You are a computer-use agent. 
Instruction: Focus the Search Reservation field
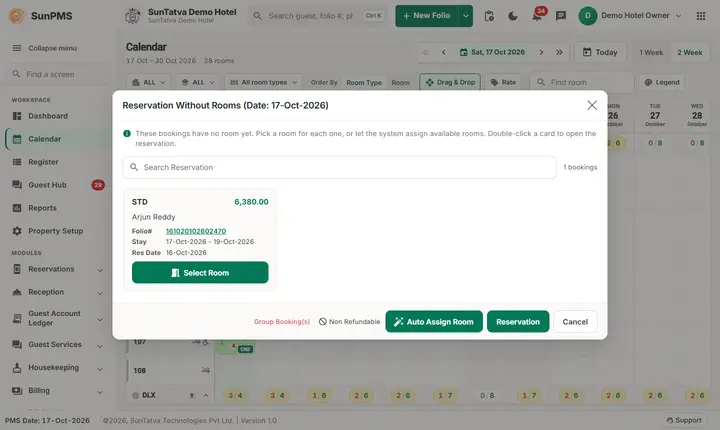339,167
